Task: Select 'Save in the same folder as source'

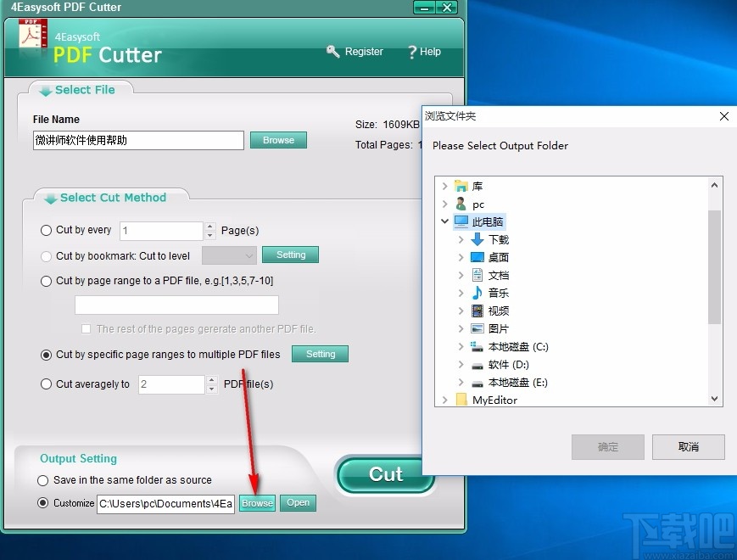Action: (x=43, y=479)
